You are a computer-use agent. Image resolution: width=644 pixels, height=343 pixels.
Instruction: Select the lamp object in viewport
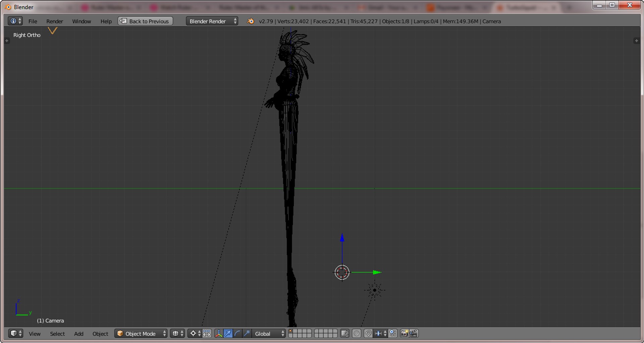coord(375,290)
